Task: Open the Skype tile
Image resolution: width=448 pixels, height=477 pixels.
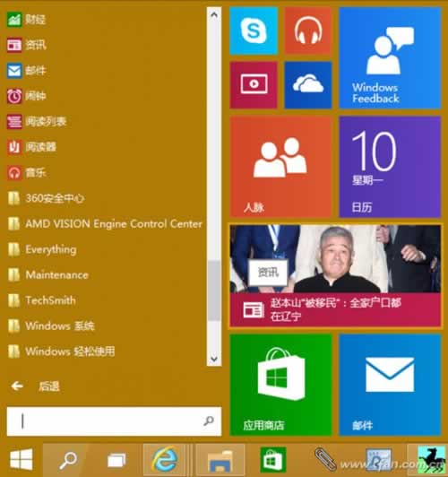Action: tap(254, 30)
